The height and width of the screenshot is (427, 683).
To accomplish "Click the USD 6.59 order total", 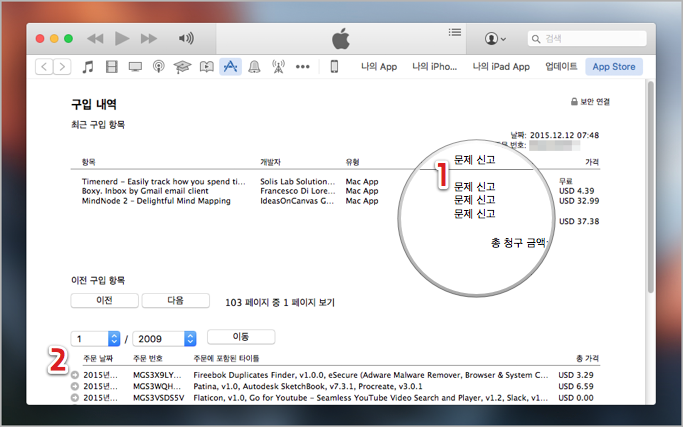I will point(576,386).
